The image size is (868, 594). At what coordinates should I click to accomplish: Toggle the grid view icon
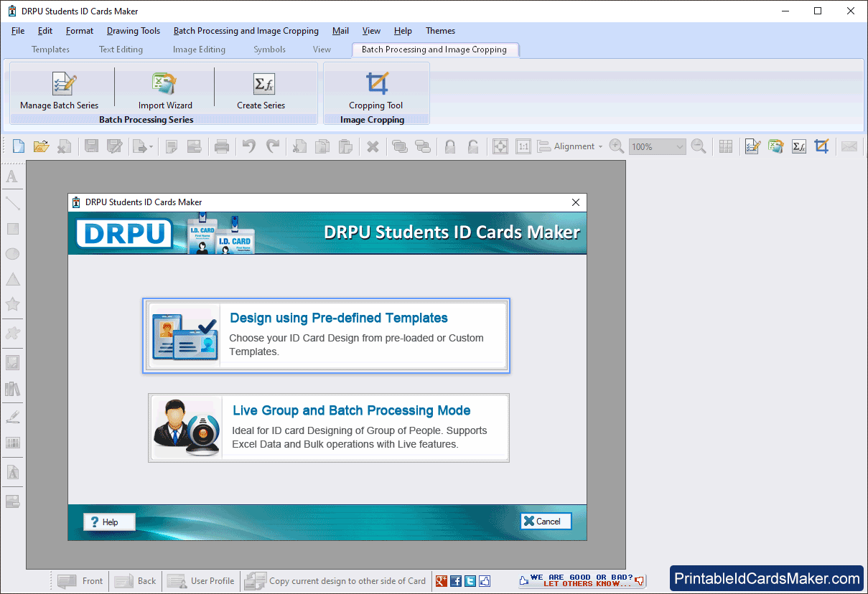coord(726,146)
